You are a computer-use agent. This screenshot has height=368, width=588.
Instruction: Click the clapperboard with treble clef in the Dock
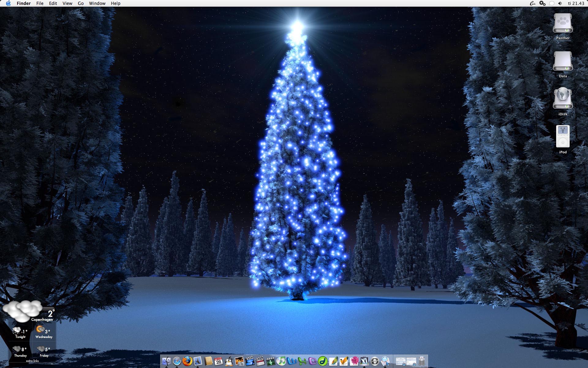coord(270,361)
